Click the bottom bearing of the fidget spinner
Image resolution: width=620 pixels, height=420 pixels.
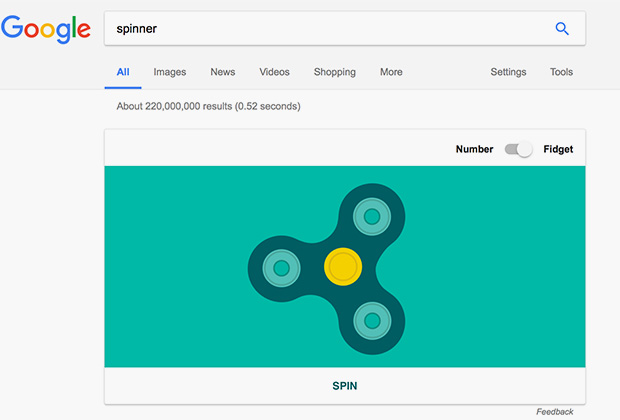click(x=372, y=320)
